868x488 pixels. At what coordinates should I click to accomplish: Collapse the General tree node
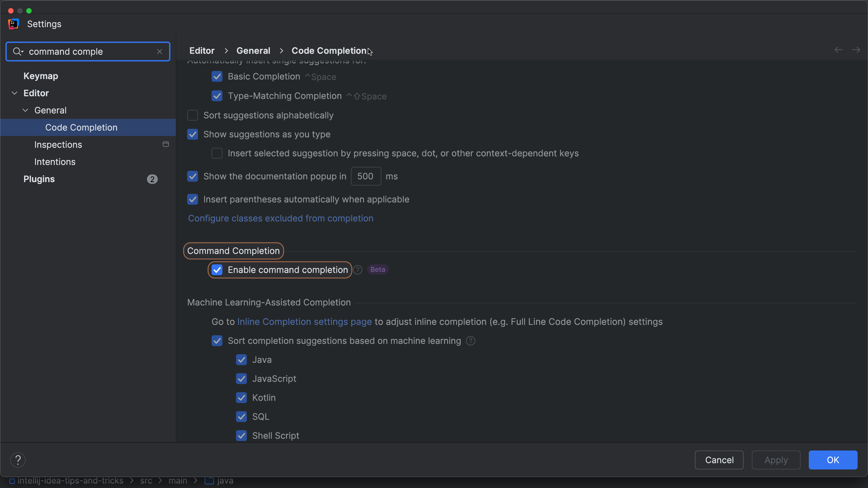pyautogui.click(x=25, y=110)
